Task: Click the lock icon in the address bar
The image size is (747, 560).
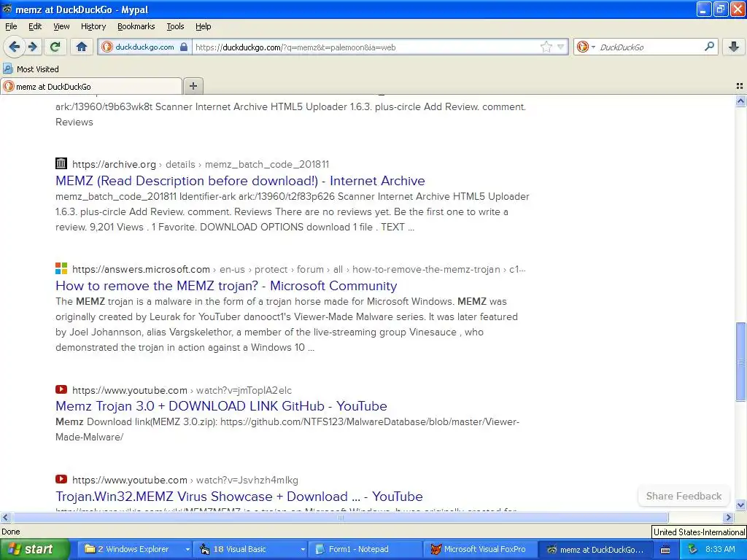Action: (184, 47)
